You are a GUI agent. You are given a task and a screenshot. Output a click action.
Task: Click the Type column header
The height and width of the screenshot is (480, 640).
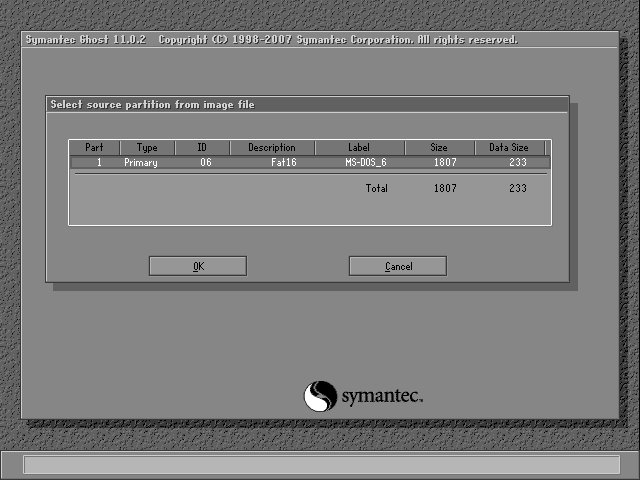point(147,147)
